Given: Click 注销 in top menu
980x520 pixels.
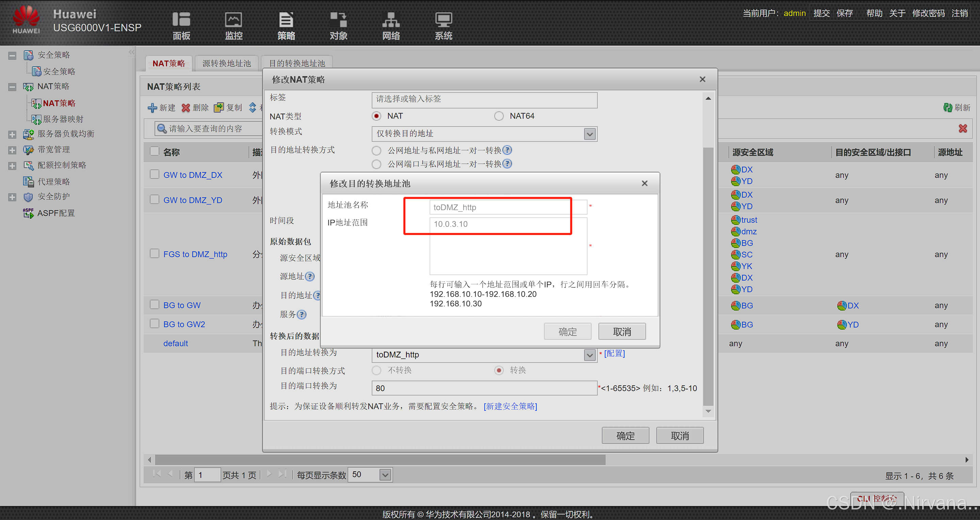Looking at the screenshot, I should (960, 13).
